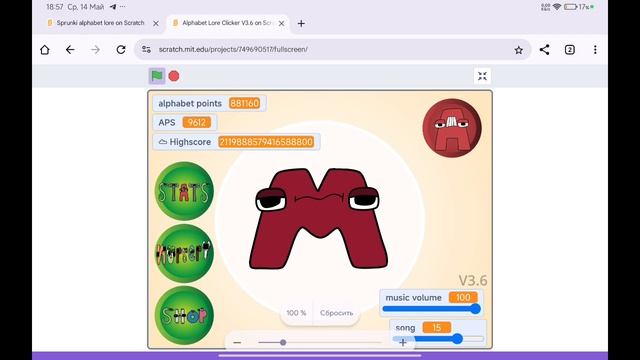This screenshot has height=360, width=640.
Task: Click the Highscore cloud variable value
Action: coord(266,142)
